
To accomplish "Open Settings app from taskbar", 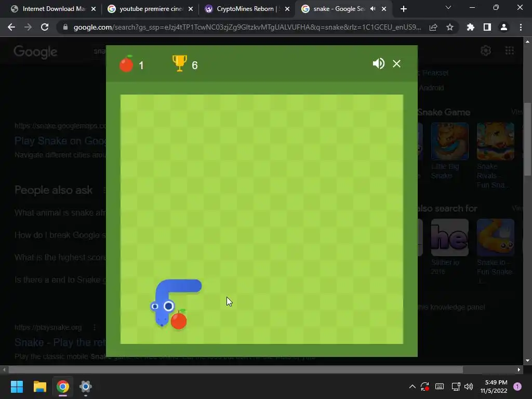I will [x=86, y=387].
